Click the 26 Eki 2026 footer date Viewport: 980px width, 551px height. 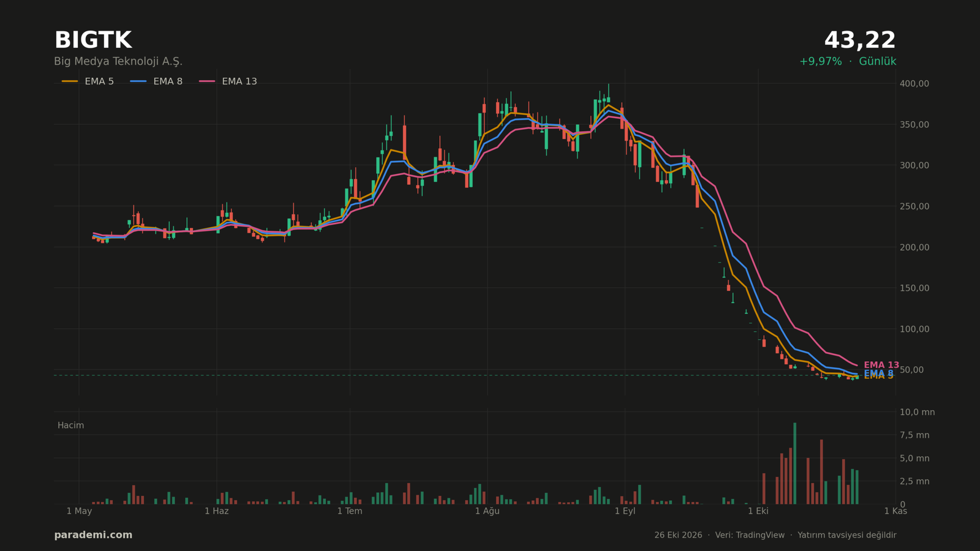point(678,535)
